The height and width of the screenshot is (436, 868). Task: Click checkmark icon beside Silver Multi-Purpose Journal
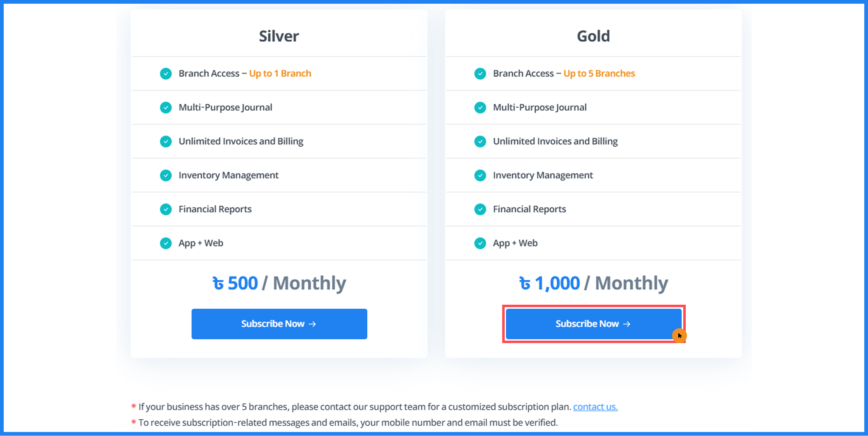[166, 107]
